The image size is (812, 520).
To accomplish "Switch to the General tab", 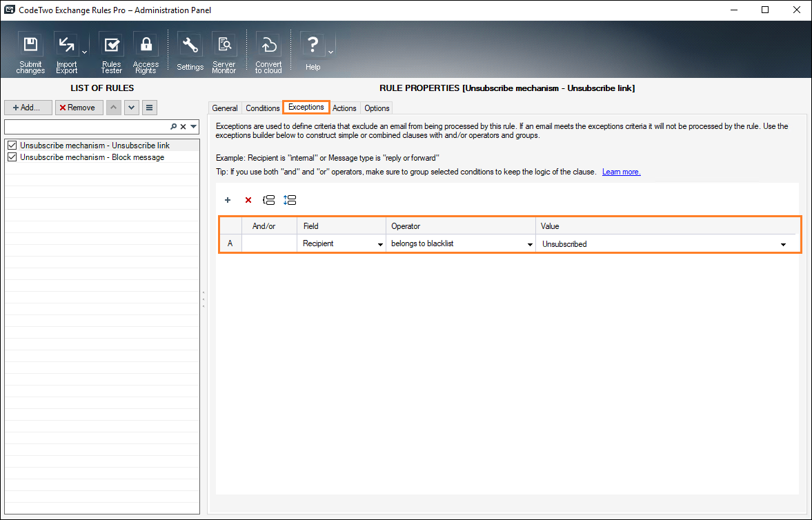I will (225, 108).
